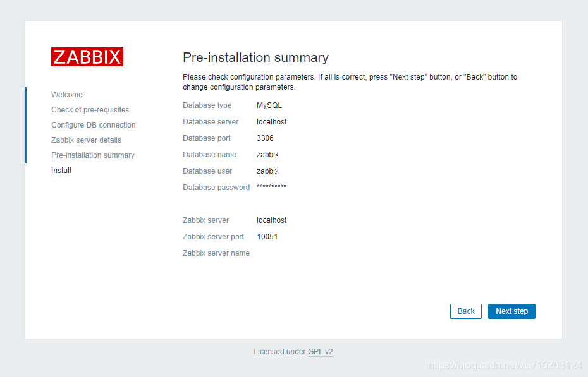Click the 'Licensed under' footer text
The height and width of the screenshot is (377, 588).
[279, 352]
